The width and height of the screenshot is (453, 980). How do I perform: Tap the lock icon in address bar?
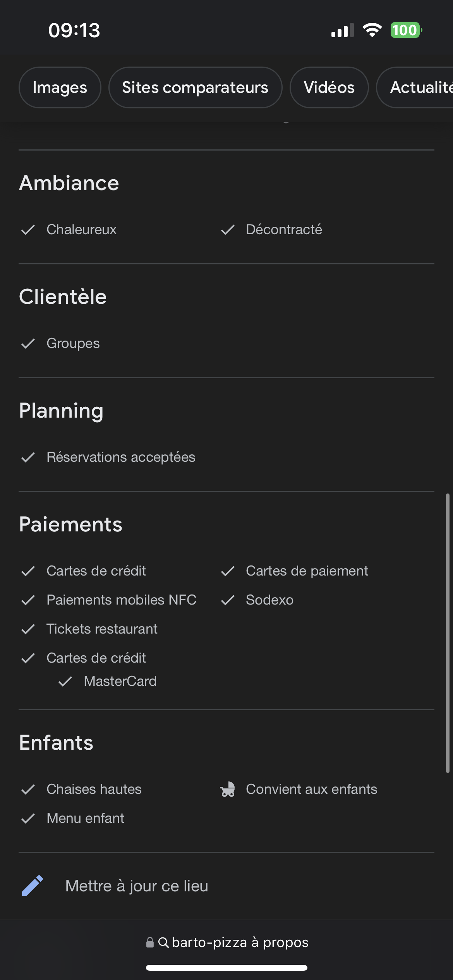[150, 942]
